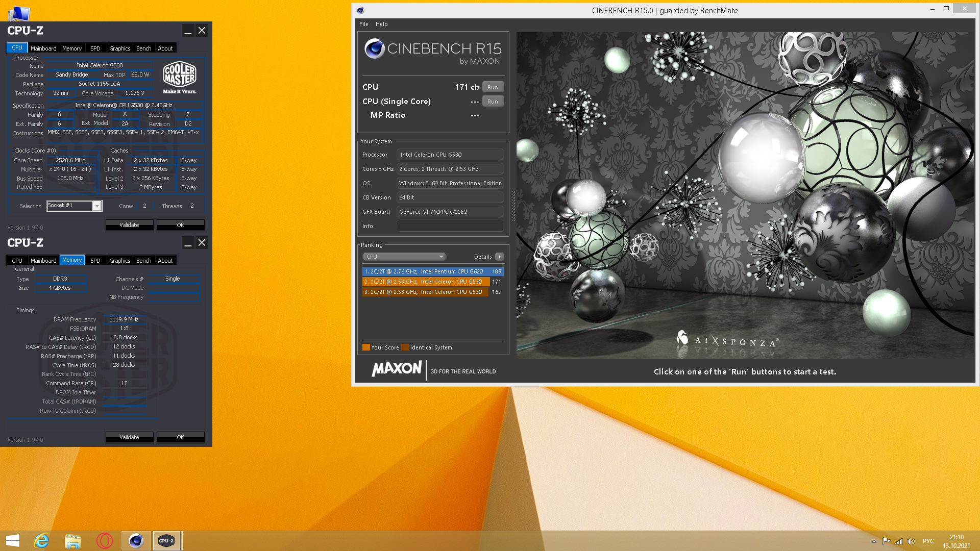The width and height of the screenshot is (980, 551).
Task: Run the CPU benchmark test
Action: pyautogui.click(x=493, y=87)
